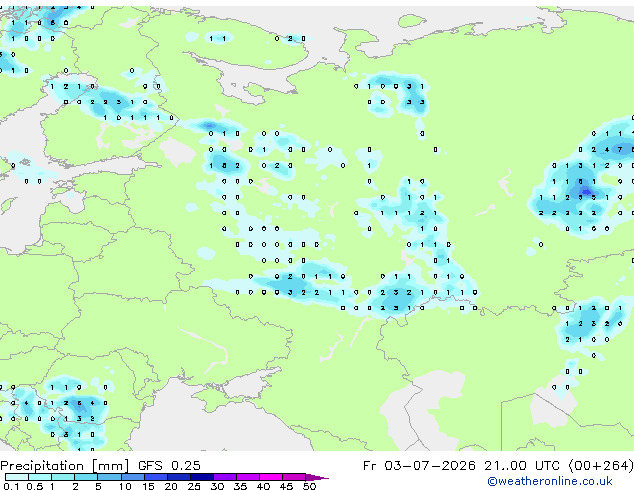This screenshot has height=490, width=634.
Task: Click the legend value "15"
Action: [148, 486]
